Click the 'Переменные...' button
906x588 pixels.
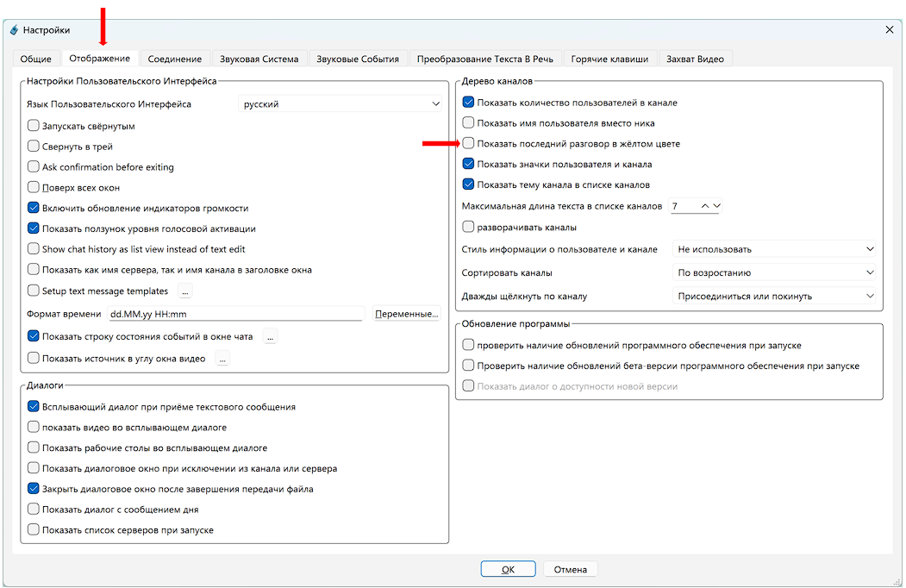pyautogui.click(x=407, y=314)
